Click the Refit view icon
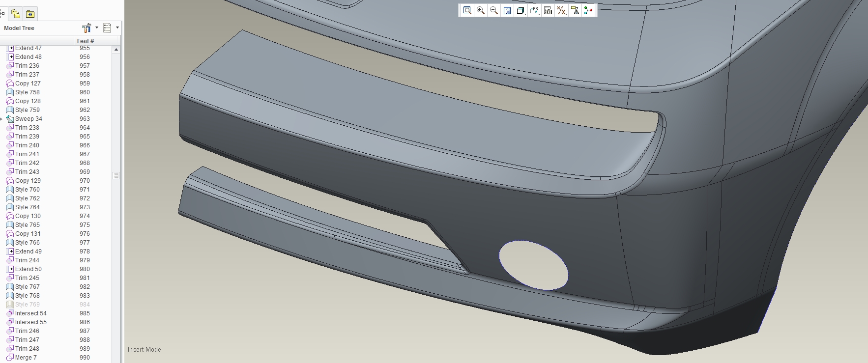Viewport: 868px width, 363px height. (x=467, y=10)
